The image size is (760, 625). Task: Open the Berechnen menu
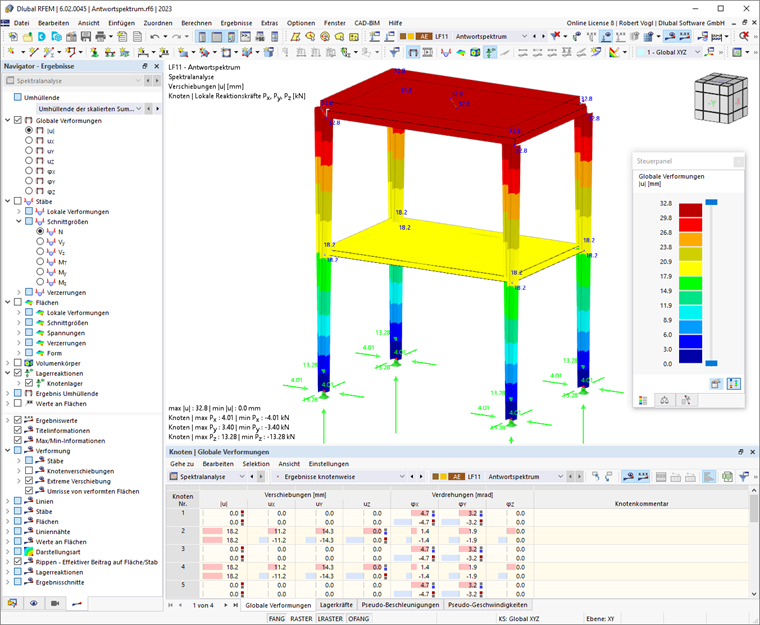(196, 23)
